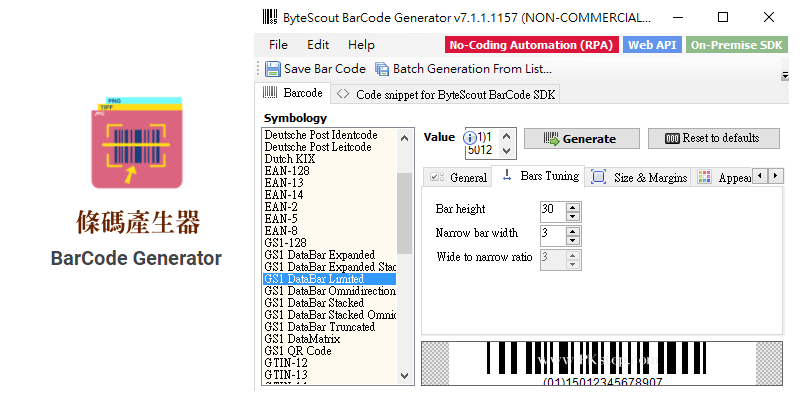Select GS1 QR Code symbology
The height and width of the screenshot is (400, 800).
(330, 351)
